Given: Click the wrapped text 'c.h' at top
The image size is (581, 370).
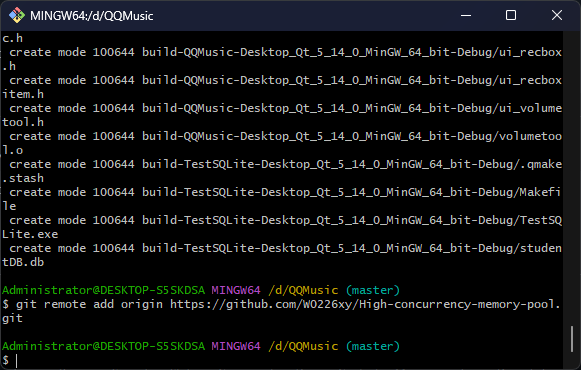Looking at the screenshot, I should point(13,39).
